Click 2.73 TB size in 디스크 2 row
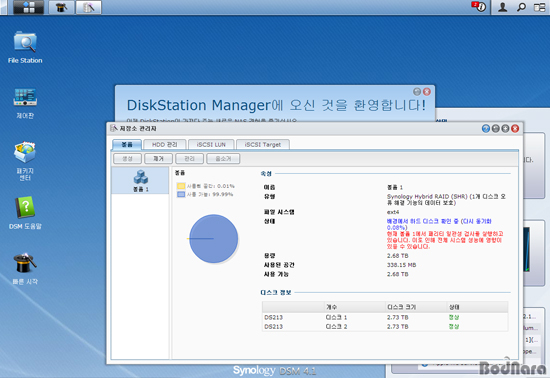550x378 pixels. [397, 327]
